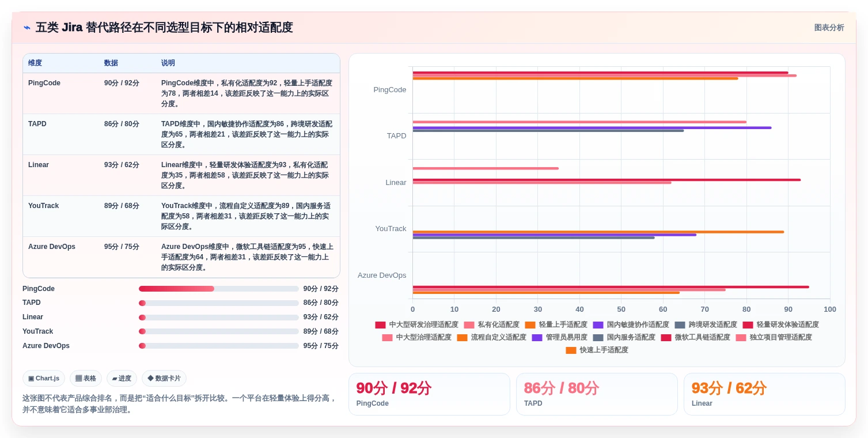Toggle the 跨境研发适配度 legend item
Screen dimensions: 868x438
706,325
